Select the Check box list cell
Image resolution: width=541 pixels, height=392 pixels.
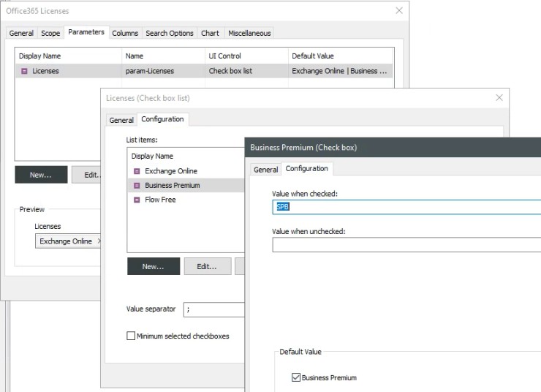point(230,71)
